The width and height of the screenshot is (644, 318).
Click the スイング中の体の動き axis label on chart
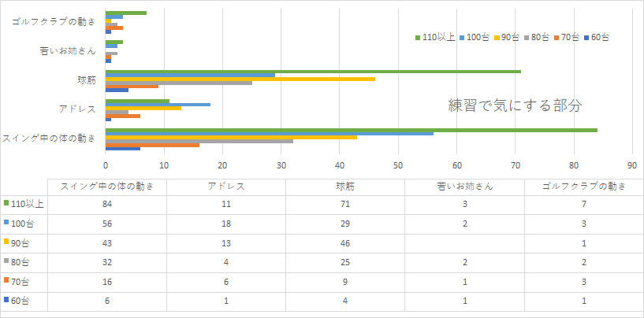49,139
